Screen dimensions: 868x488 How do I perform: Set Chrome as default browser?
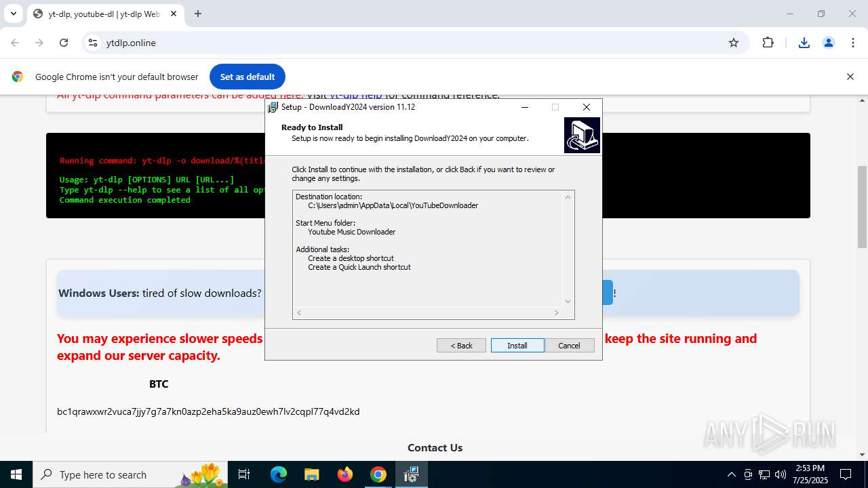point(248,77)
